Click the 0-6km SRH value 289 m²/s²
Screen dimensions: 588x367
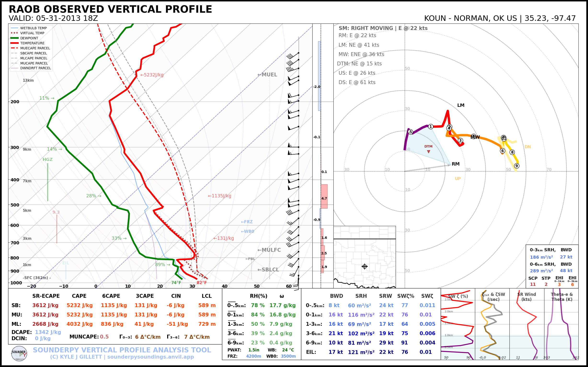pos(541,271)
